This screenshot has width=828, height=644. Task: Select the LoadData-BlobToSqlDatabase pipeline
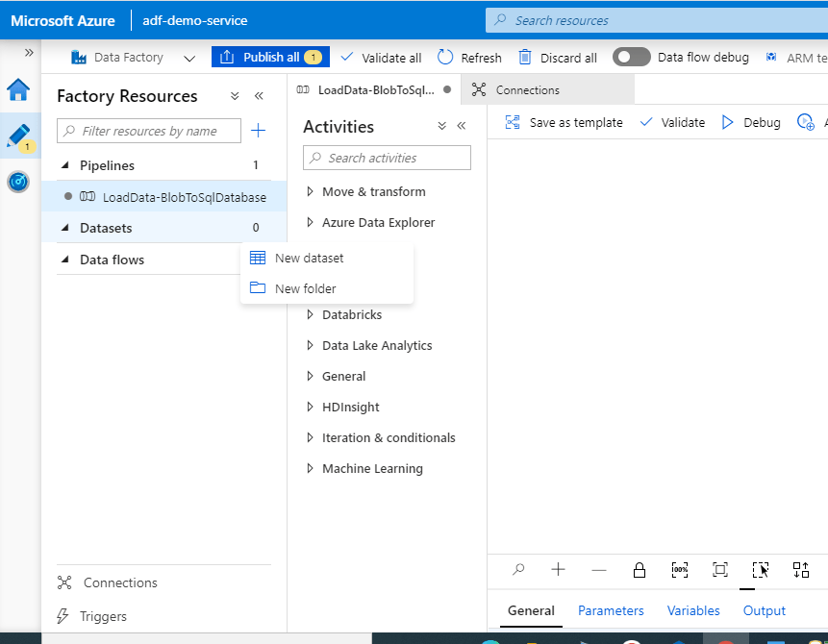[x=164, y=197]
